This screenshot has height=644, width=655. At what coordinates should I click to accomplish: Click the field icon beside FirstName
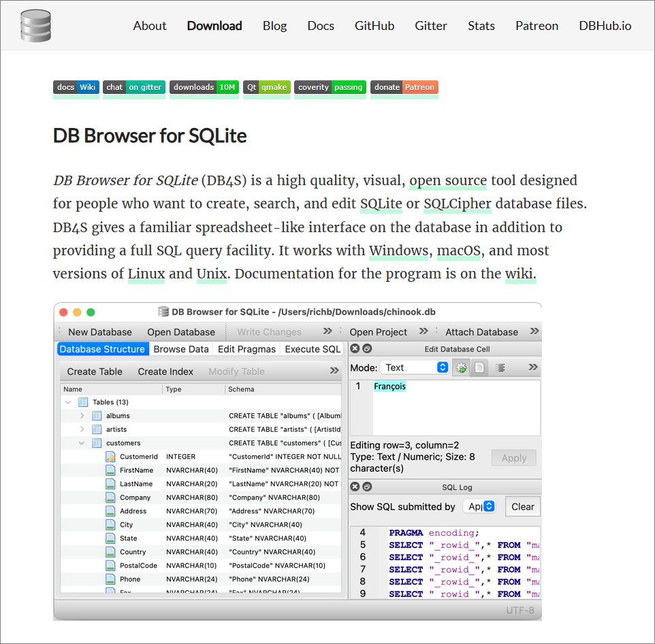[110, 470]
